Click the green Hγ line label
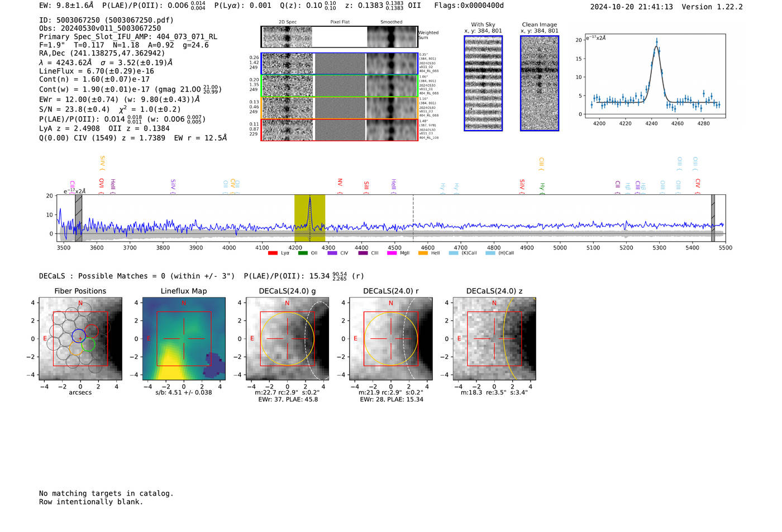Image resolution: width=782 pixels, height=532 pixels. point(542,188)
